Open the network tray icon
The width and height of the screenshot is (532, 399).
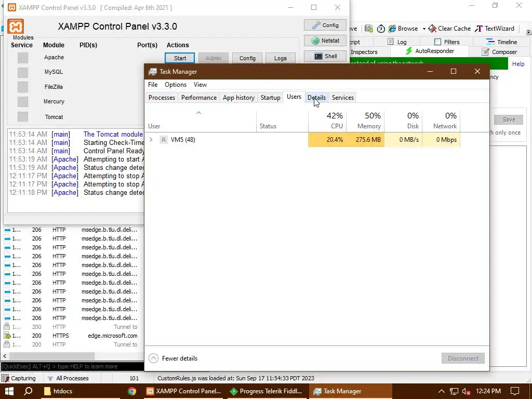pyautogui.click(x=454, y=391)
